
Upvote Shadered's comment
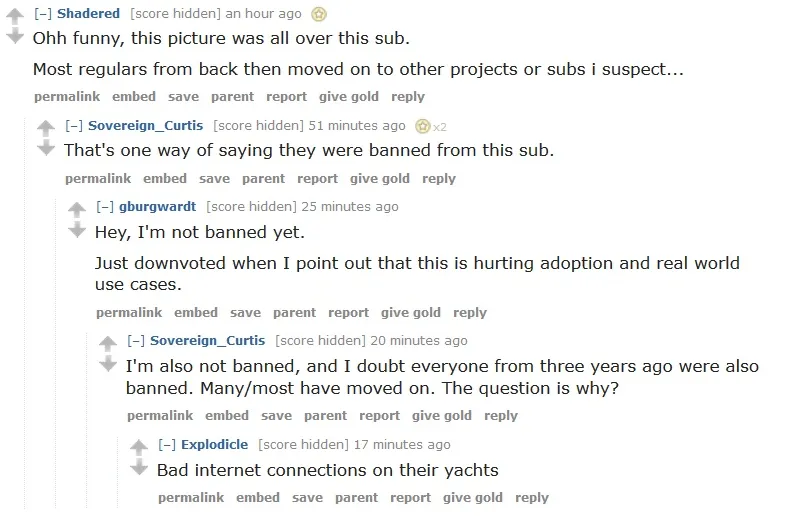pos(15,16)
